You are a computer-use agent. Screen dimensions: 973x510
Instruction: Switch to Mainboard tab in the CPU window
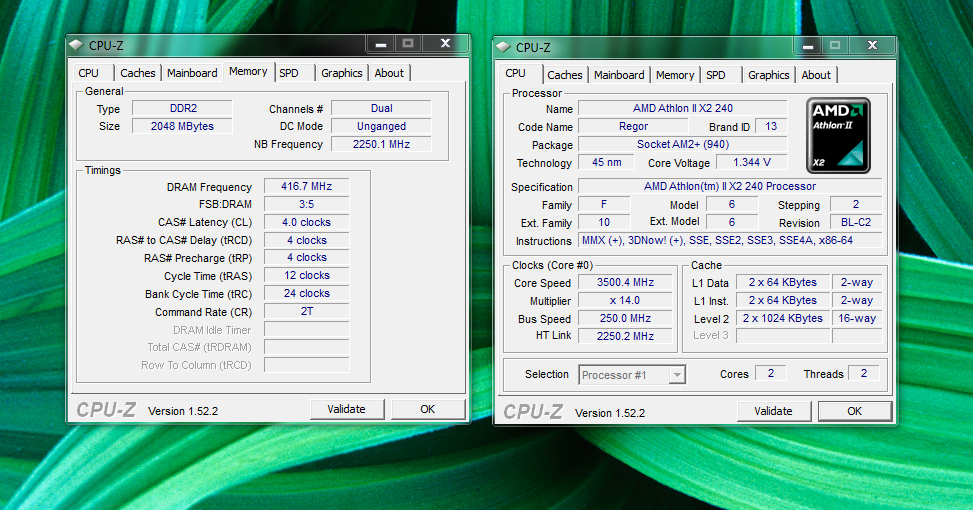pos(619,74)
